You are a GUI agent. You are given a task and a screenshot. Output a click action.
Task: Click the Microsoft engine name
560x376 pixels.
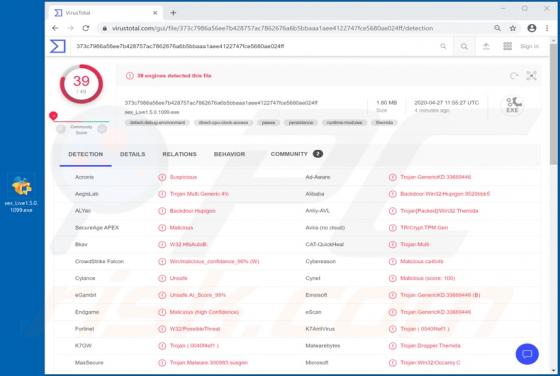pos(316,362)
